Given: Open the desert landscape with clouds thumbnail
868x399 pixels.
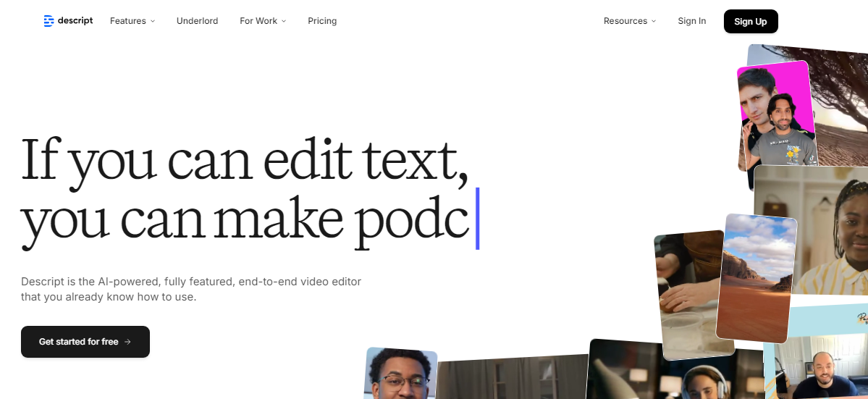Looking at the screenshot, I should [x=757, y=278].
